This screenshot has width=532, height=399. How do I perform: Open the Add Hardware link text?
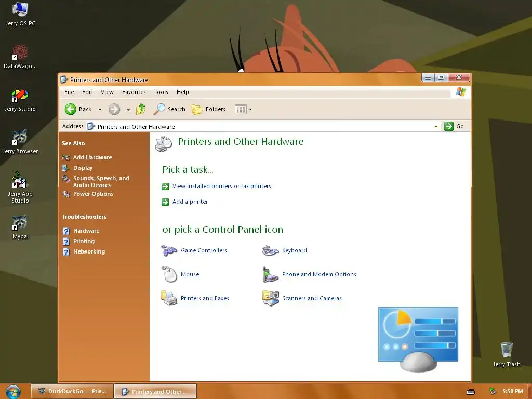coord(92,157)
